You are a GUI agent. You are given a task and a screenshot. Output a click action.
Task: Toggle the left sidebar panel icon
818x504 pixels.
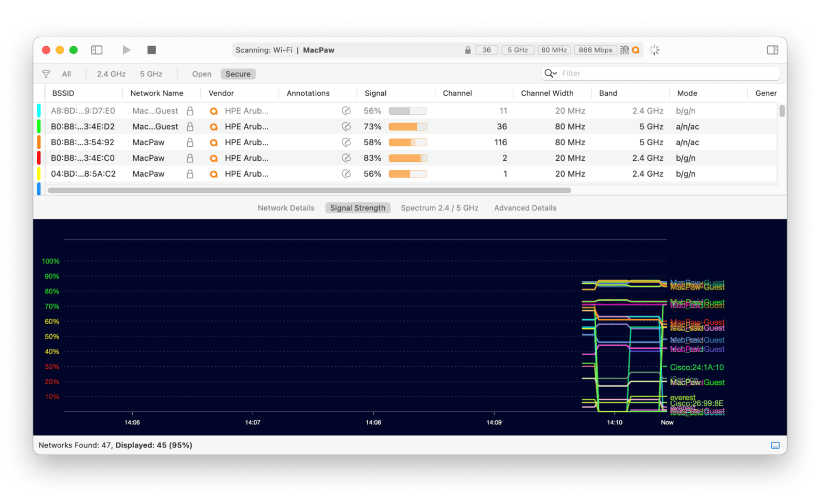[96, 50]
